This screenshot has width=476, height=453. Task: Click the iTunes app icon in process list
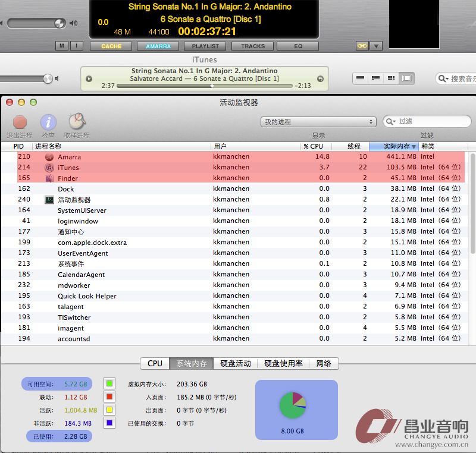(x=49, y=168)
